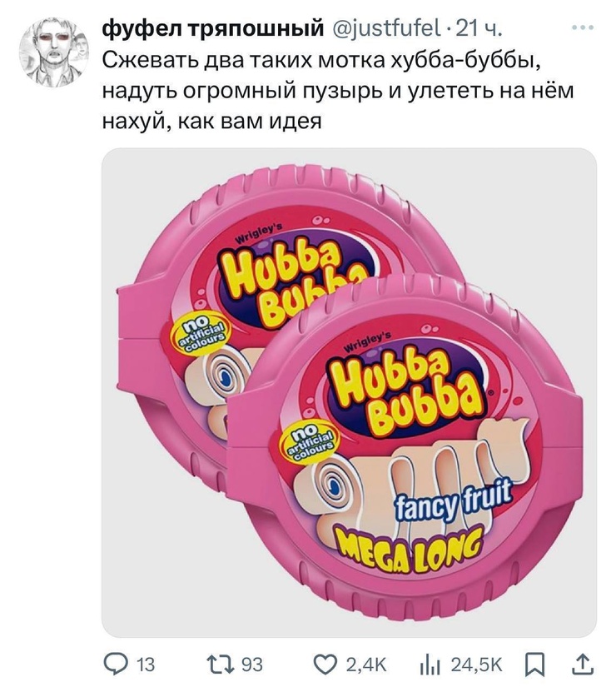Viewport: 616px width, 692px height.
Task: Click the 93 reposts count
Action: click(x=253, y=665)
